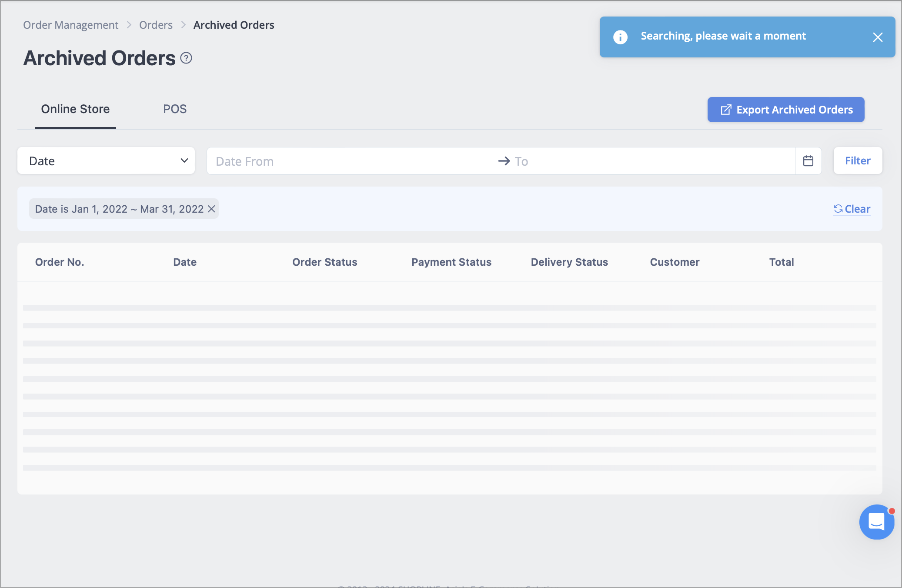Click the To date input field
This screenshot has width=902, height=588.
(x=652, y=161)
